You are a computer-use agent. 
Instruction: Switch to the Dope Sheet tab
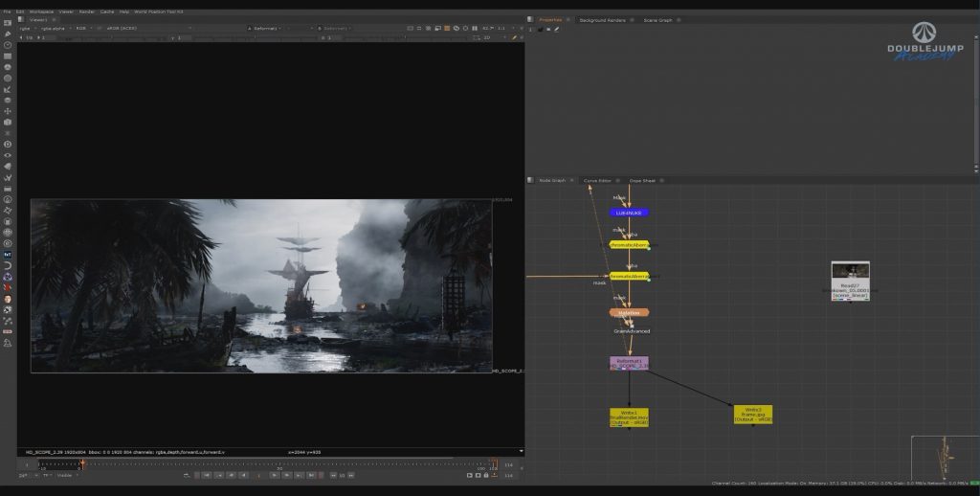pyautogui.click(x=642, y=180)
